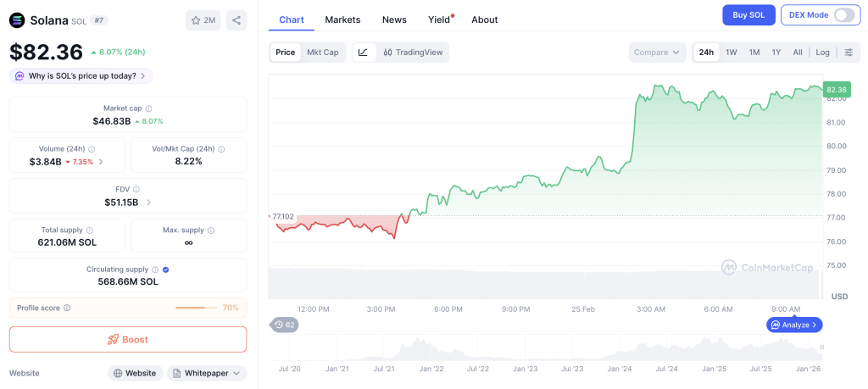The image size is (868, 389).
Task: Open chart settings sliders icon
Action: (849, 53)
